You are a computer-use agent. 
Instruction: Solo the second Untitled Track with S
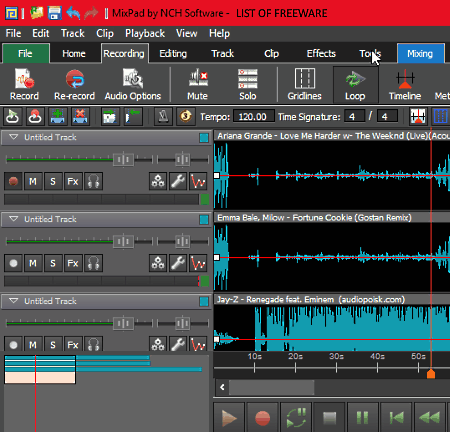53,263
